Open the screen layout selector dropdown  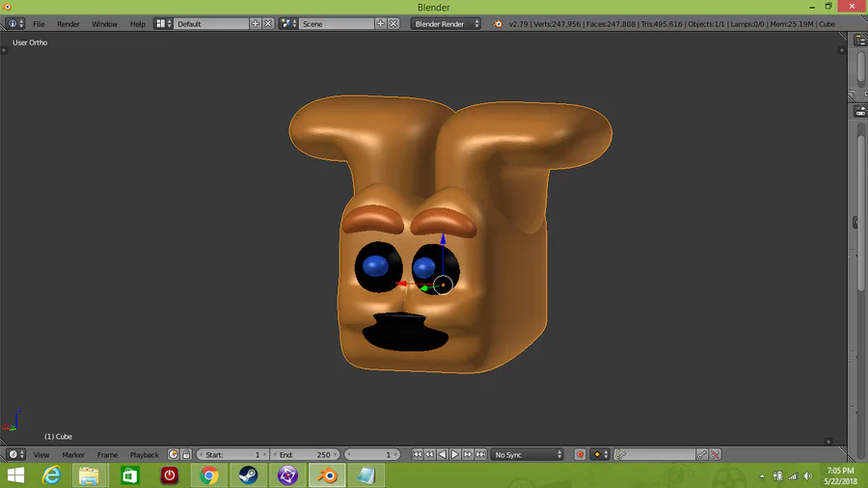(163, 24)
